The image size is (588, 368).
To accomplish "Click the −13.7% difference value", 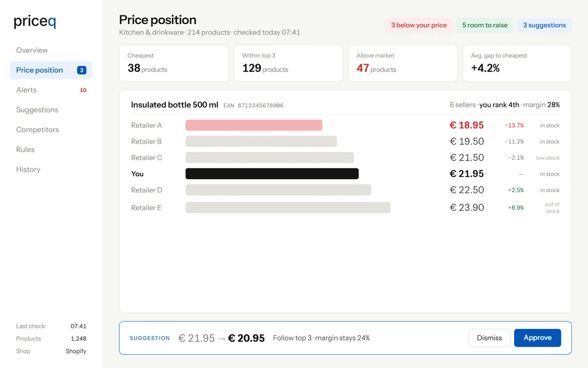I will pos(514,125).
